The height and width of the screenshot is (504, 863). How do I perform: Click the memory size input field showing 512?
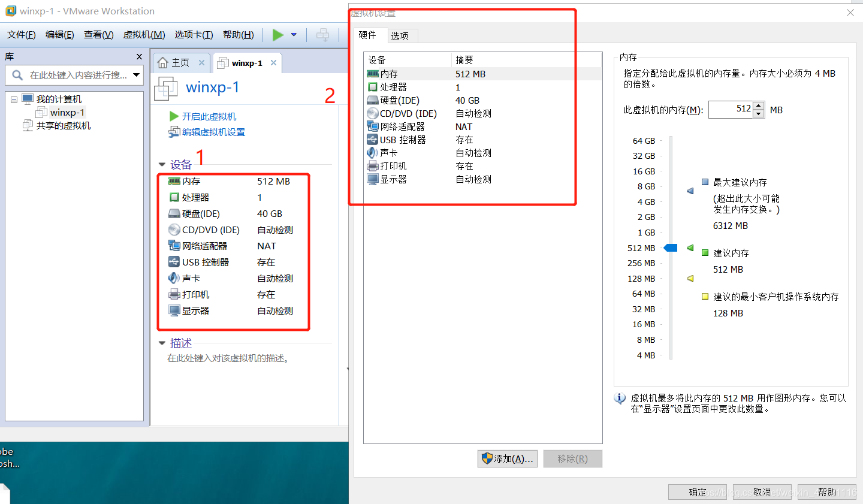[730, 109]
